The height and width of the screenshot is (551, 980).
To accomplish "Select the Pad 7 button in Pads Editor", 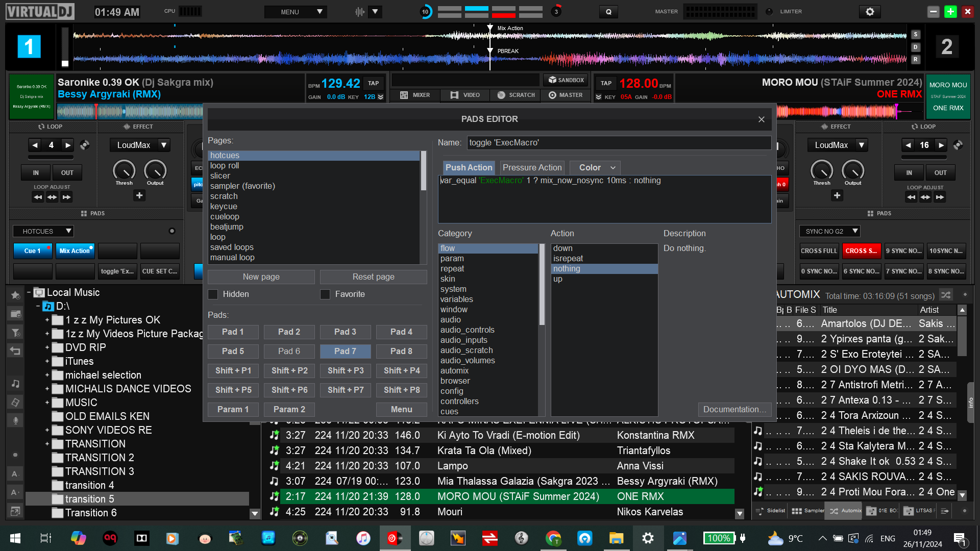I will (x=345, y=351).
